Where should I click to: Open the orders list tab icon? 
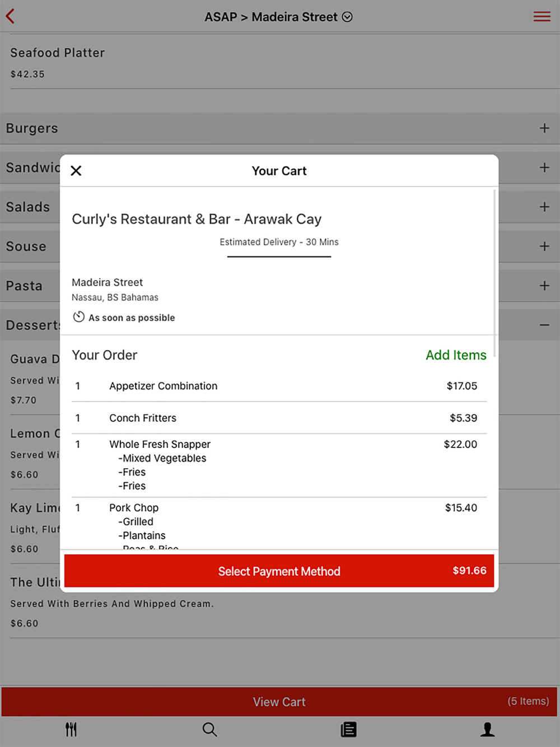pyautogui.click(x=348, y=729)
